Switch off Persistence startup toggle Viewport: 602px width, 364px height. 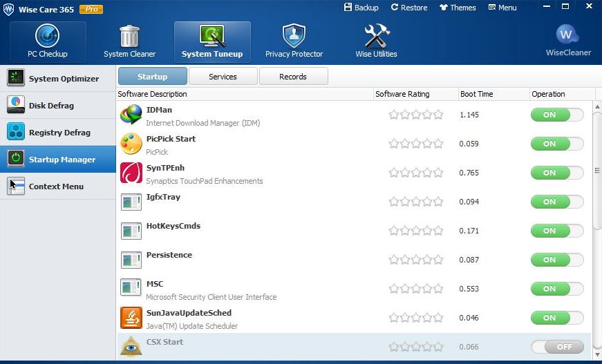coord(557,260)
